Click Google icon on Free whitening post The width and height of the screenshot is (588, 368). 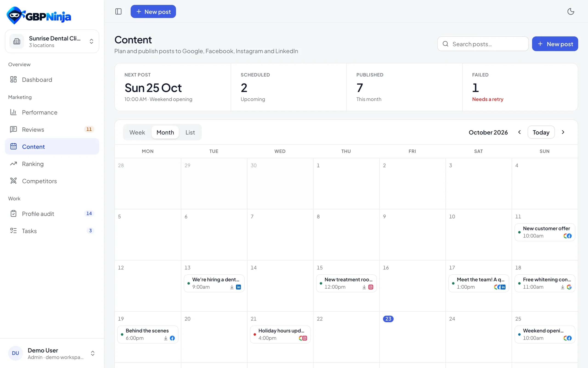(569, 287)
